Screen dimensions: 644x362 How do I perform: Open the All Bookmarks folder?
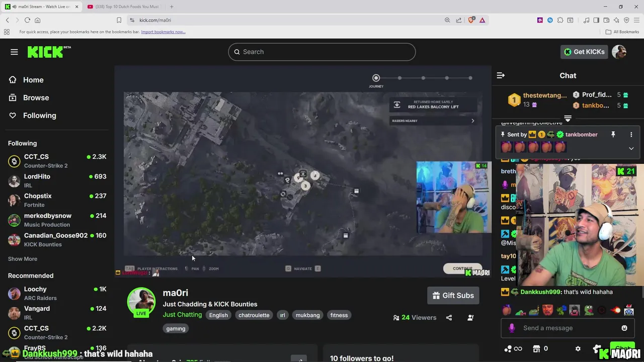pos(622,32)
